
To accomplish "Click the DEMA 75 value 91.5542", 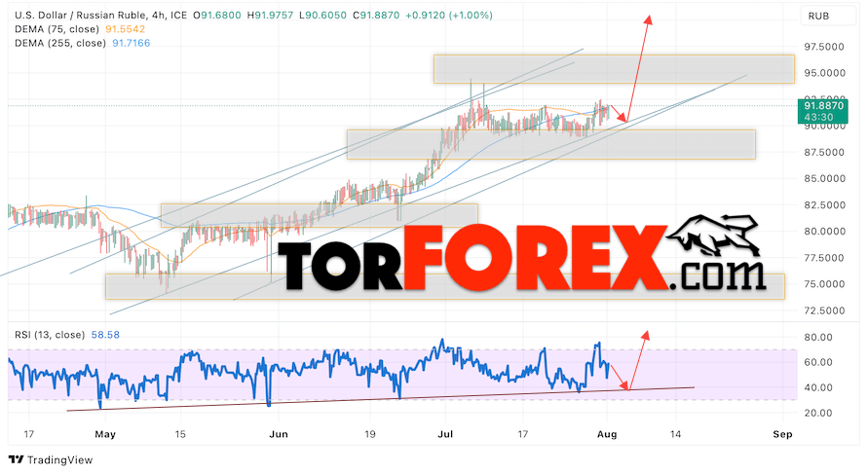I will [x=125, y=29].
